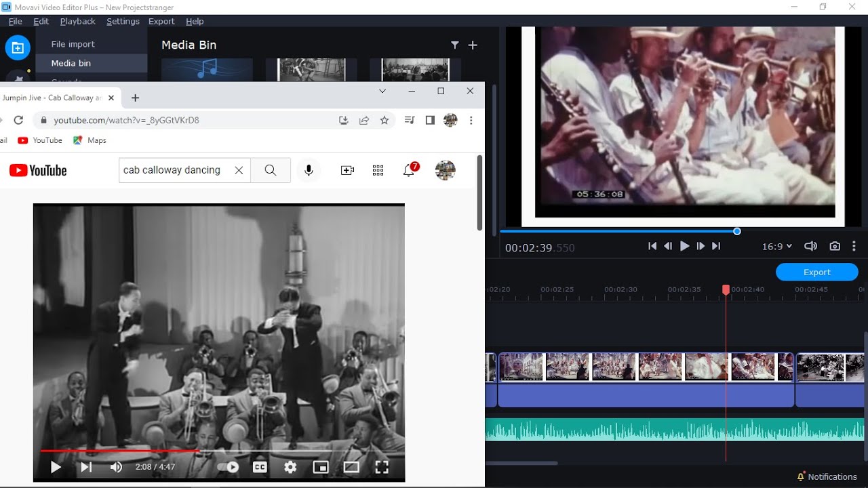Open the Help menu
The width and height of the screenshot is (868, 488).
(x=195, y=21)
